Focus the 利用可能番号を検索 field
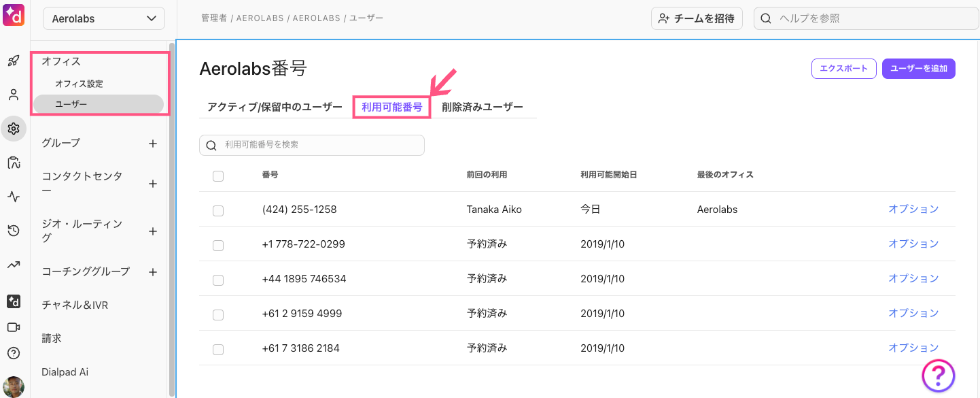 [312, 145]
